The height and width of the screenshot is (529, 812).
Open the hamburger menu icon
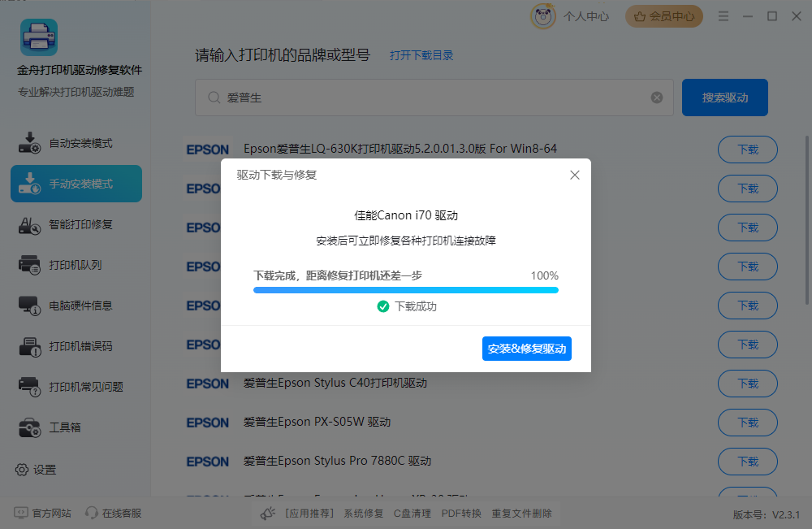(723, 16)
